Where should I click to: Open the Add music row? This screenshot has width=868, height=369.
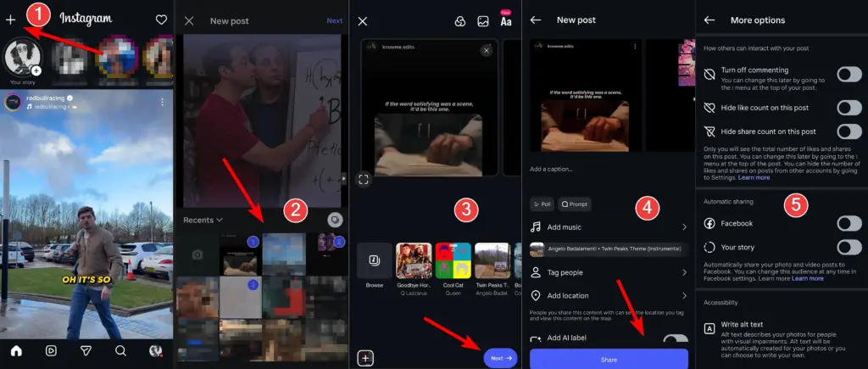click(x=609, y=227)
